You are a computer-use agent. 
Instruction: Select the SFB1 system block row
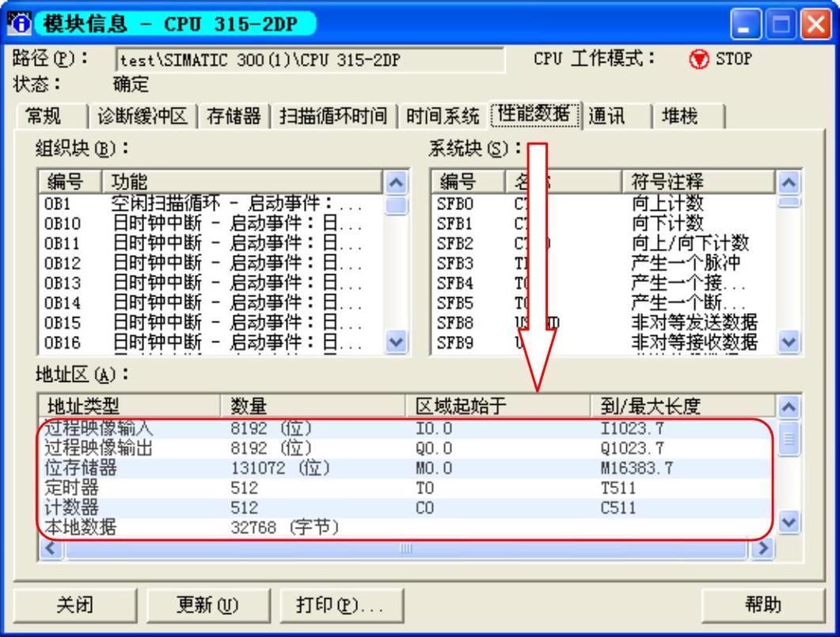[x=604, y=223]
